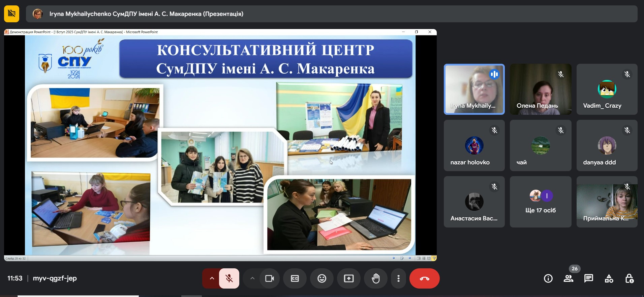Turn on closed captions
The image size is (644, 297).
[x=295, y=278]
